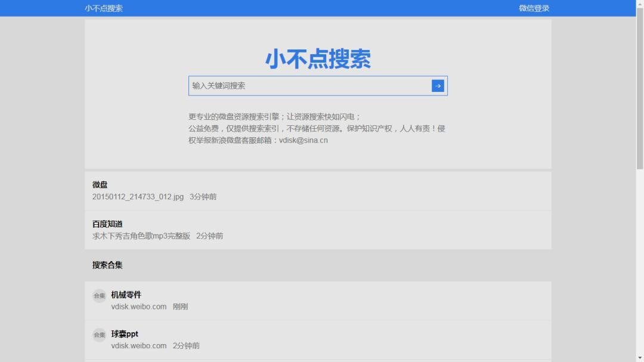
Task: Click the blue search arrow button
Action: click(438, 86)
